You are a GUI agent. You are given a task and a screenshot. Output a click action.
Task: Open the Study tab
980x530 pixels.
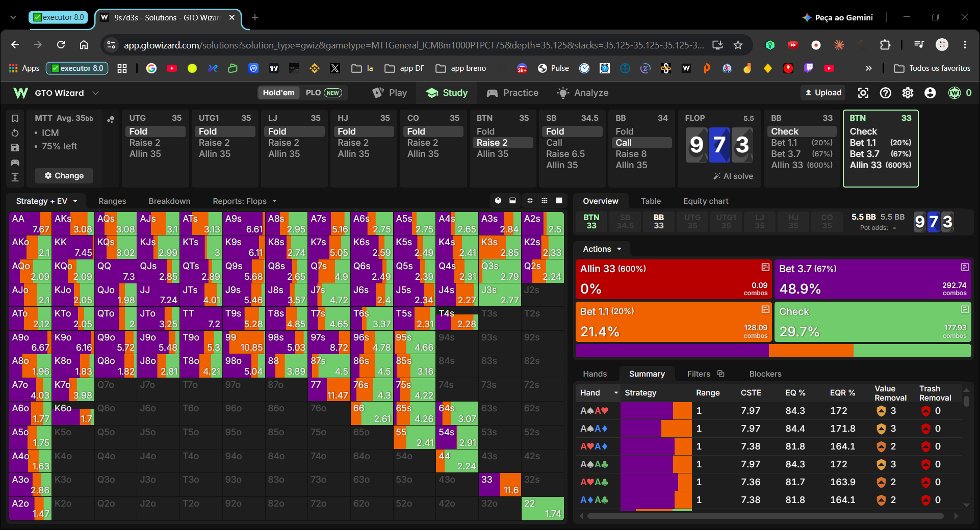coord(447,93)
